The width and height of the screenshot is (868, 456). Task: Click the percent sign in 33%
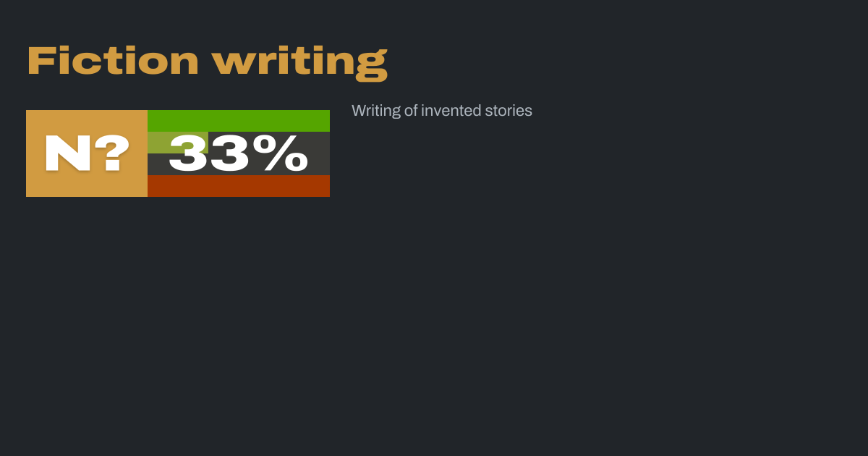[284, 153]
